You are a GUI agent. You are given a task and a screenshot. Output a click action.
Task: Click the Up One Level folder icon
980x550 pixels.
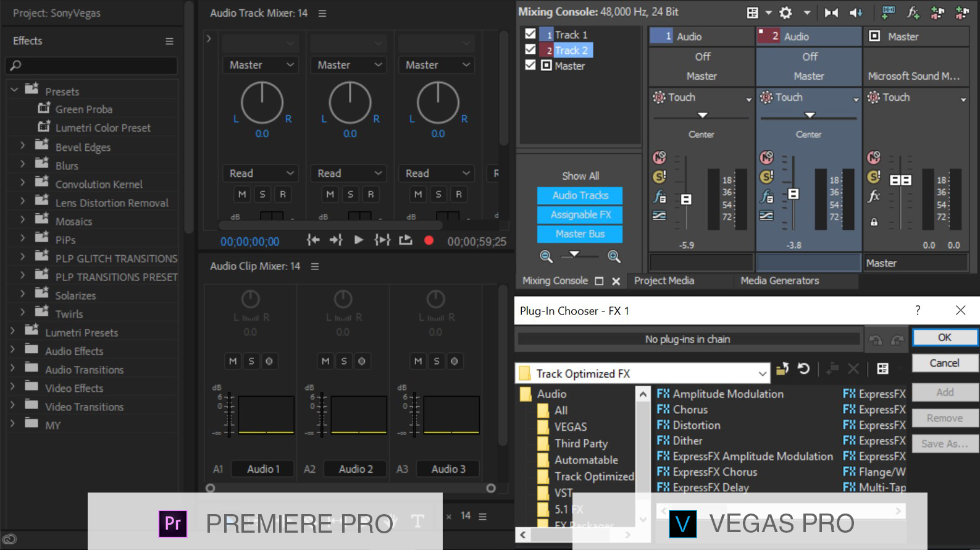(782, 369)
